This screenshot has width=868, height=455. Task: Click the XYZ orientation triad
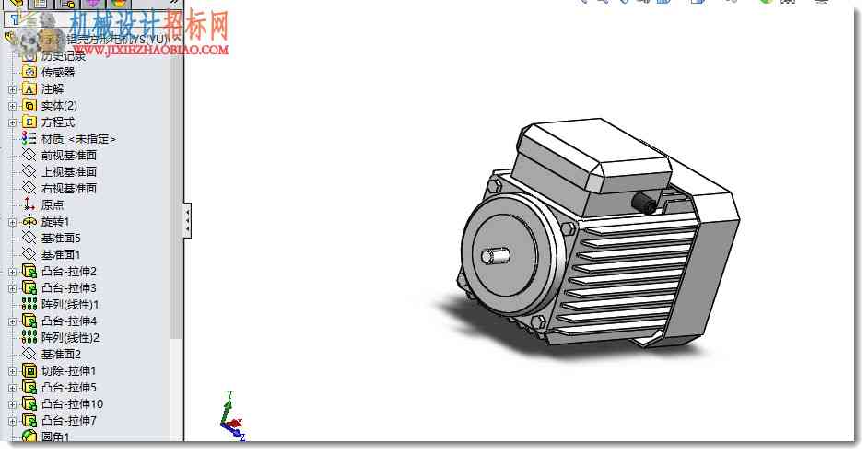(232, 417)
